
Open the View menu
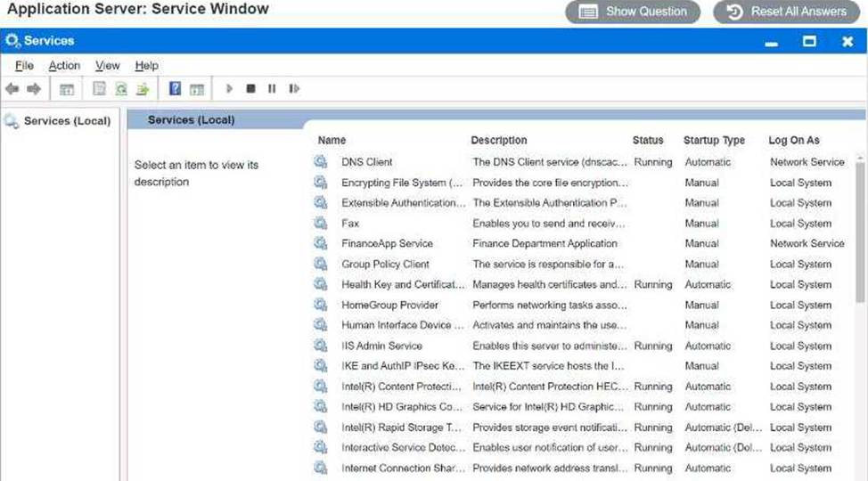tap(107, 66)
